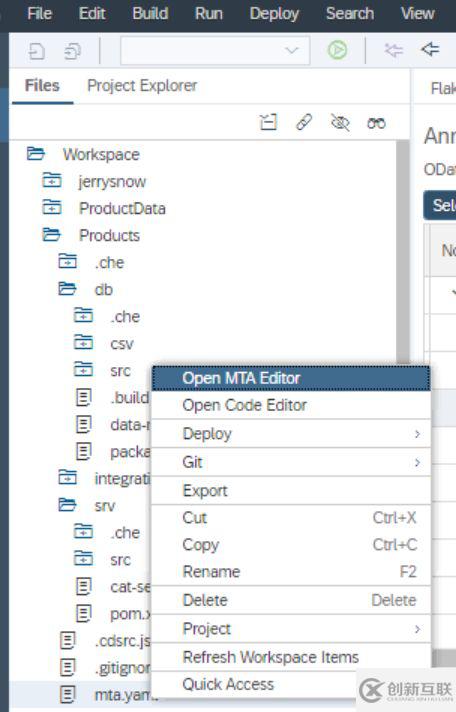Switch to the Project Explorer tab
Screen dimensions: 456x712
pyautogui.click(x=142, y=86)
